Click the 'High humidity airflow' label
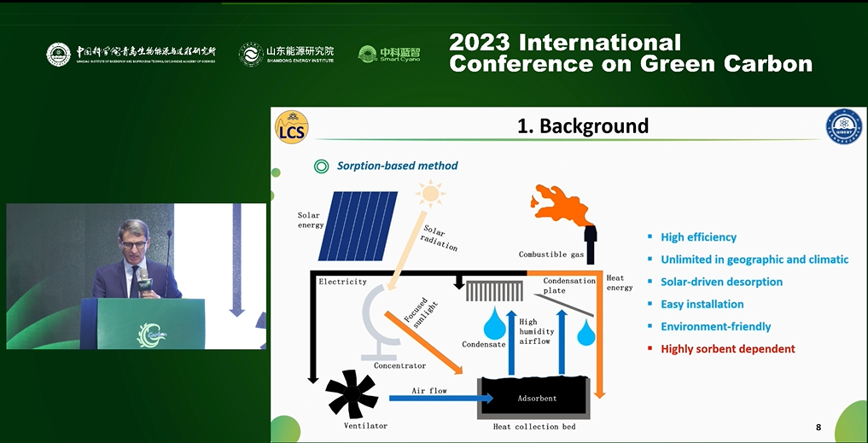The height and width of the screenshot is (443, 868). tap(536, 331)
